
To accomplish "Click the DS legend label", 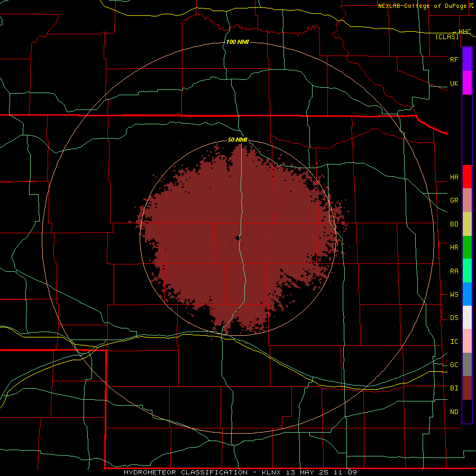I will [x=454, y=318].
